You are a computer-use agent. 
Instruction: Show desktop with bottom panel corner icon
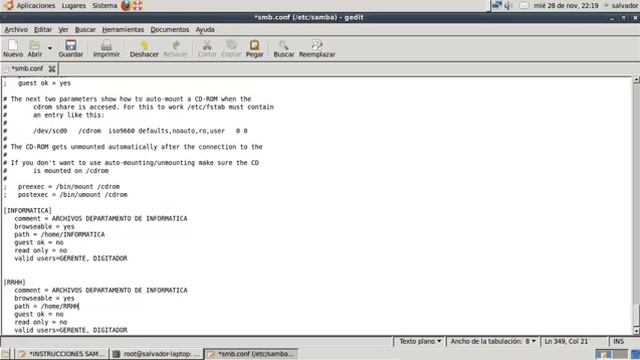5,354
